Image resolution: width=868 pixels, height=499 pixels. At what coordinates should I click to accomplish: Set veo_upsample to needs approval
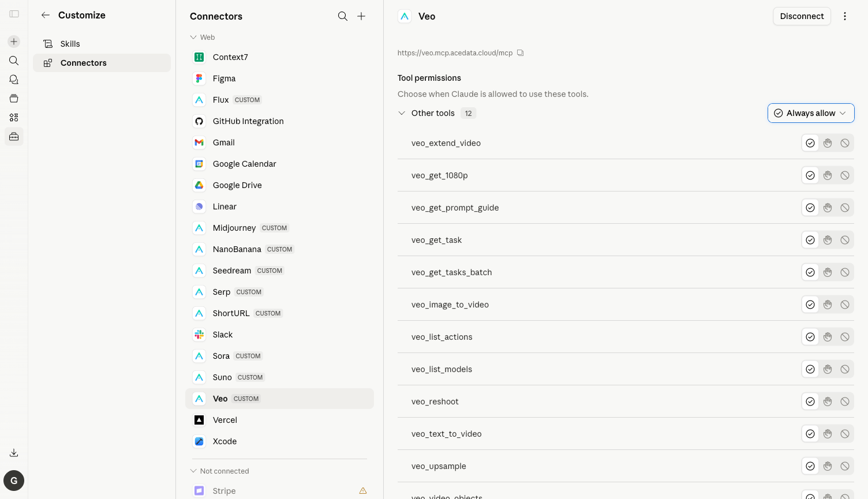point(828,466)
